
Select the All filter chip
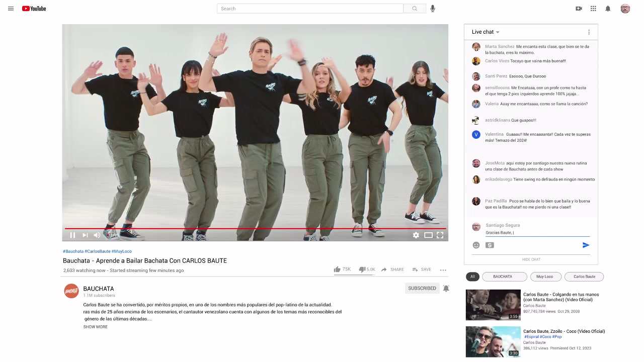[472, 277]
